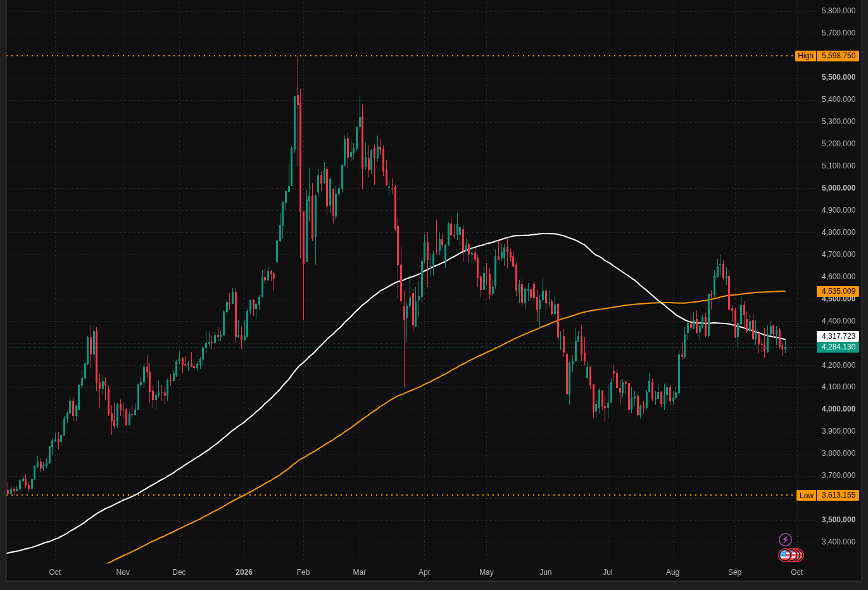Click the Mar label on the time axis

pos(360,572)
